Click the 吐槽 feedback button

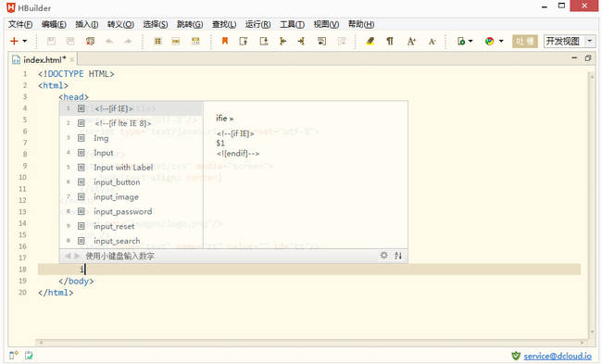pyautogui.click(x=525, y=41)
